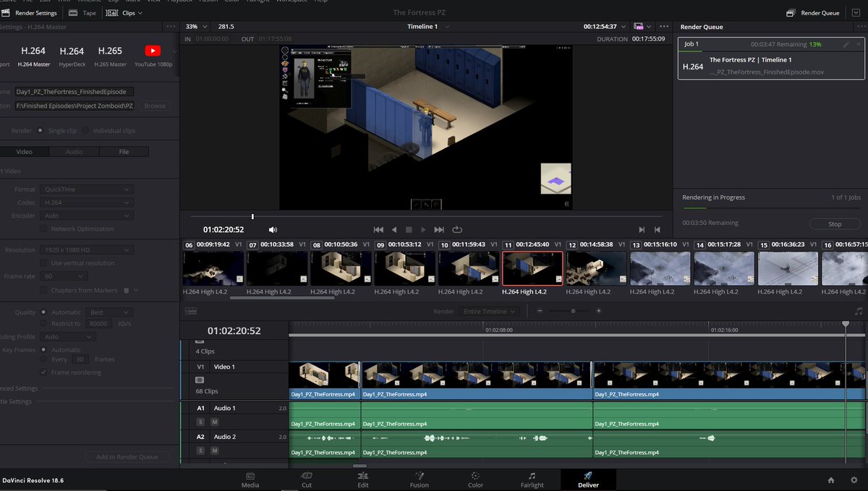The width and height of the screenshot is (868, 491).
Task: Select the YouTube 1080p preset icon
Action: (x=153, y=51)
